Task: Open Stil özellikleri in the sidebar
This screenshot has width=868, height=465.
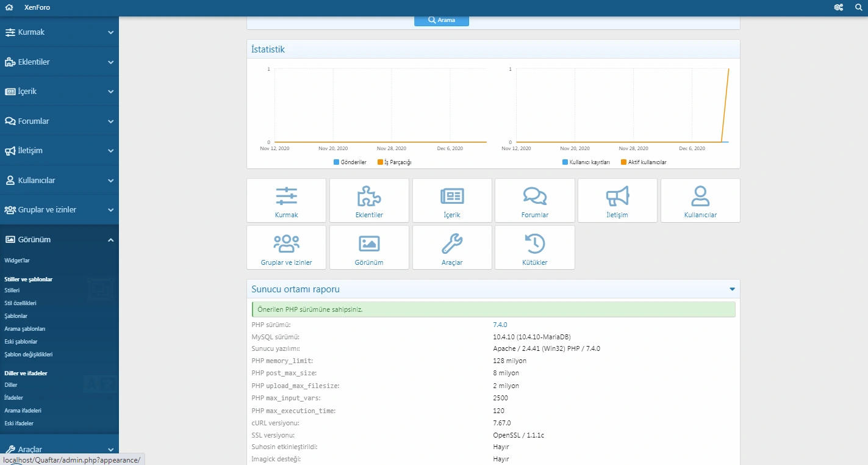Action: (x=20, y=303)
